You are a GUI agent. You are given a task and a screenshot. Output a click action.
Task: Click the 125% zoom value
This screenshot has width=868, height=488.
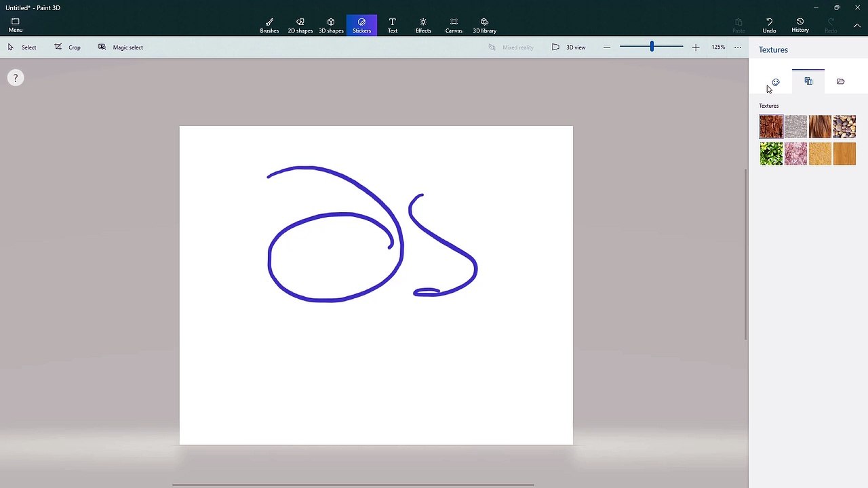pyautogui.click(x=718, y=47)
